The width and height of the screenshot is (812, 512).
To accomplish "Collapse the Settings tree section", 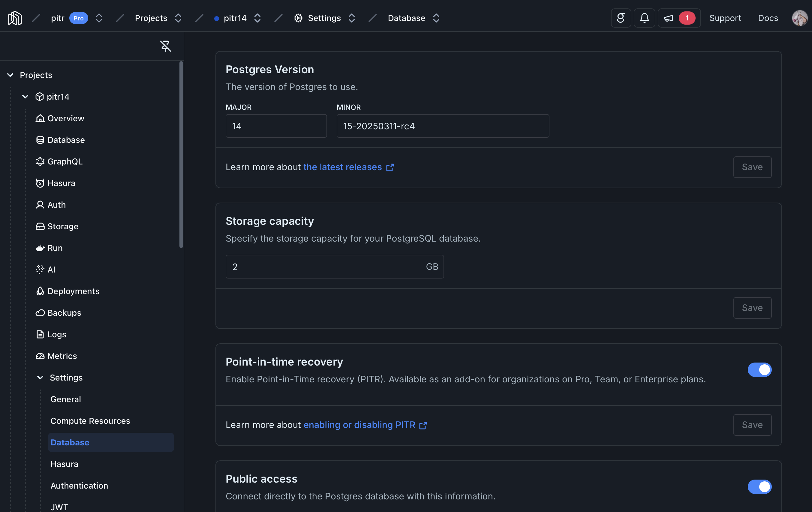I will coord(40,378).
